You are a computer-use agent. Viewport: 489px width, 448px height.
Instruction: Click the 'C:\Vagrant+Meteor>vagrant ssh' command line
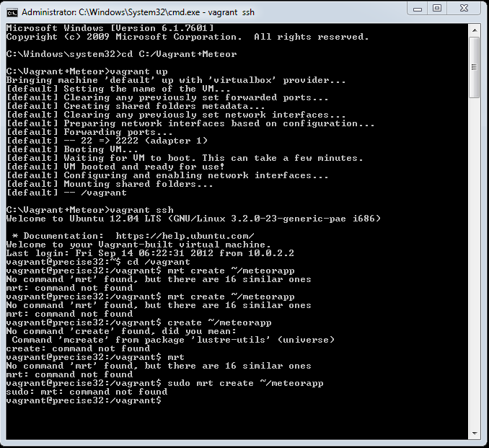[x=90, y=210]
